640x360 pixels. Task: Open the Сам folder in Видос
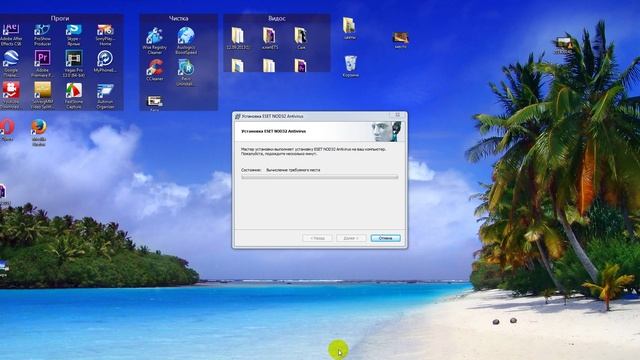301,38
